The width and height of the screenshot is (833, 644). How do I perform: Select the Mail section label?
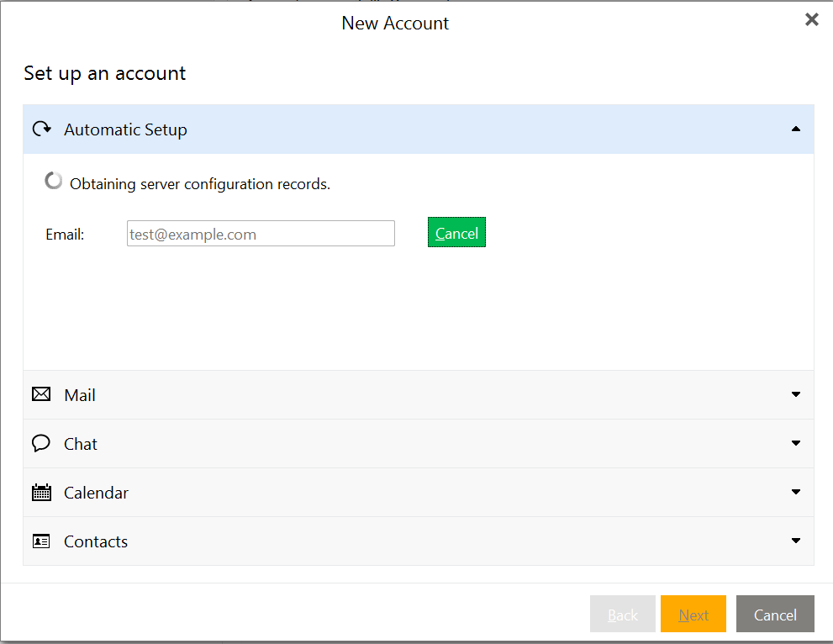coord(80,395)
